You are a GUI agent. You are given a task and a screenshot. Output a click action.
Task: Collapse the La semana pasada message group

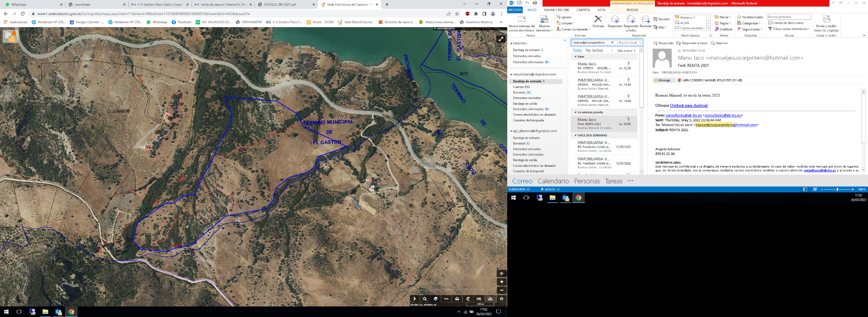click(x=575, y=112)
